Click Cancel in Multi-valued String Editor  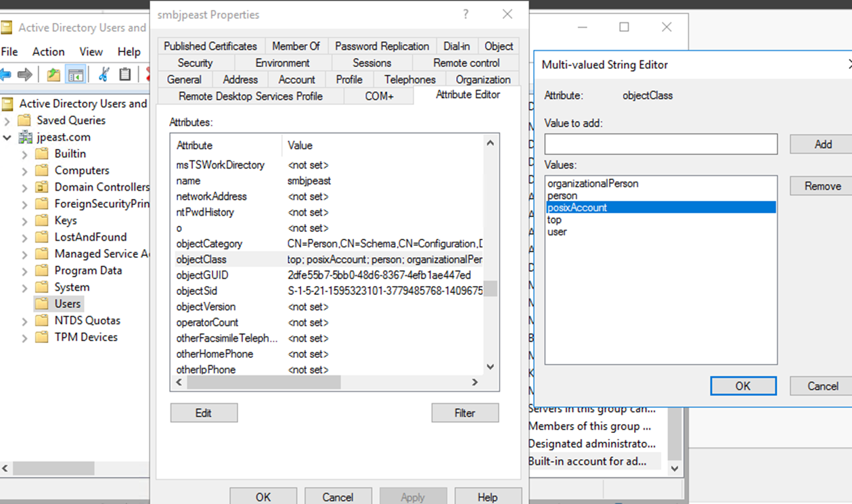823,386
